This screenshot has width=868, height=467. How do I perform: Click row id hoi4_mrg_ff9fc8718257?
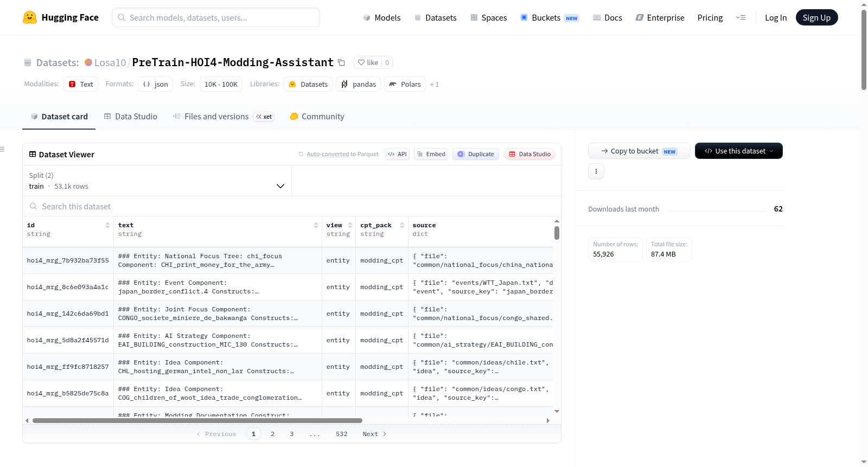point(68,367)
